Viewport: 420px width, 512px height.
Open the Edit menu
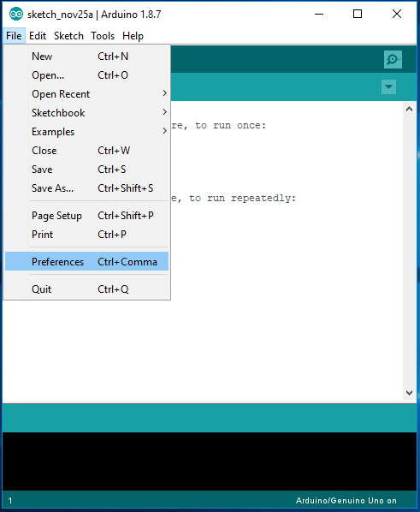click(38, 36)
